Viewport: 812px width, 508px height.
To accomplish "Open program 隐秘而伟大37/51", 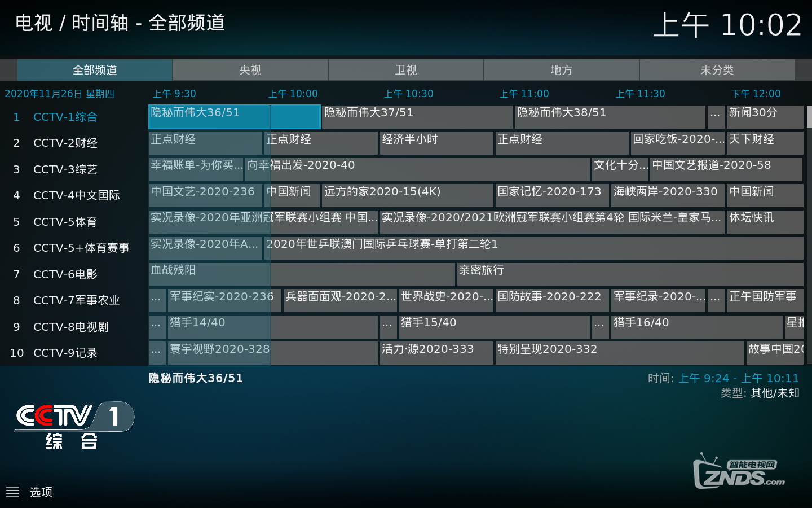I will pyautogui.click(x=417, y=117).
